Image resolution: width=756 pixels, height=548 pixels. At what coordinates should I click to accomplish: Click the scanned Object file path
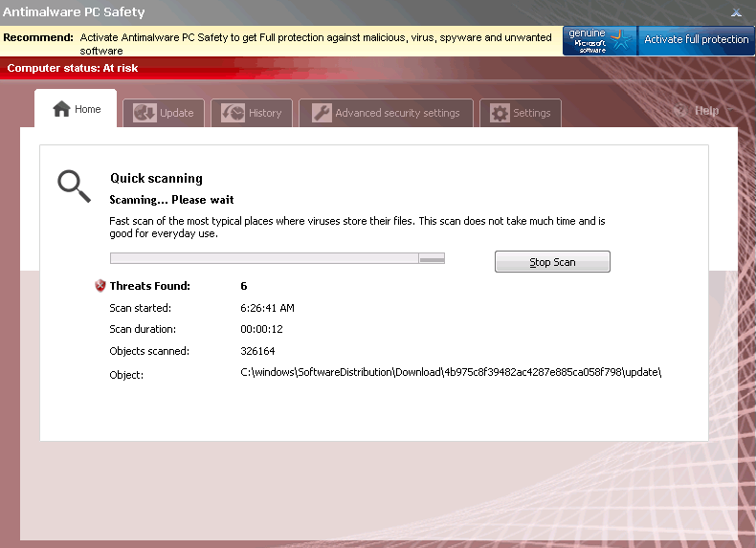(451, 372)
